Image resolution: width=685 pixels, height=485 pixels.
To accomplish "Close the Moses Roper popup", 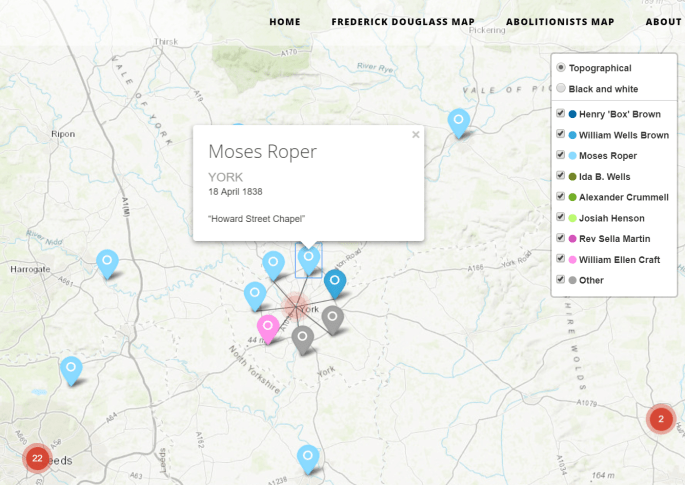I will click(x=415, y=134).
